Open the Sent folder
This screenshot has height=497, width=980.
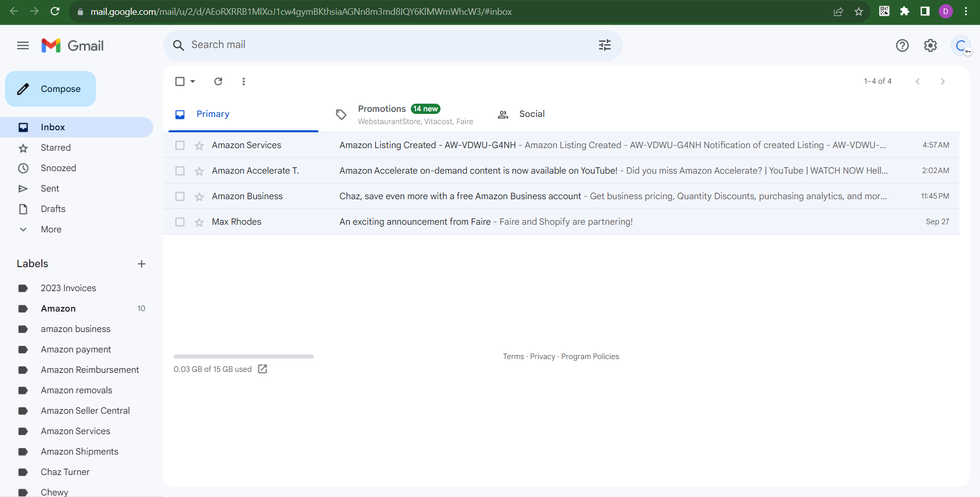pos(77,188)
